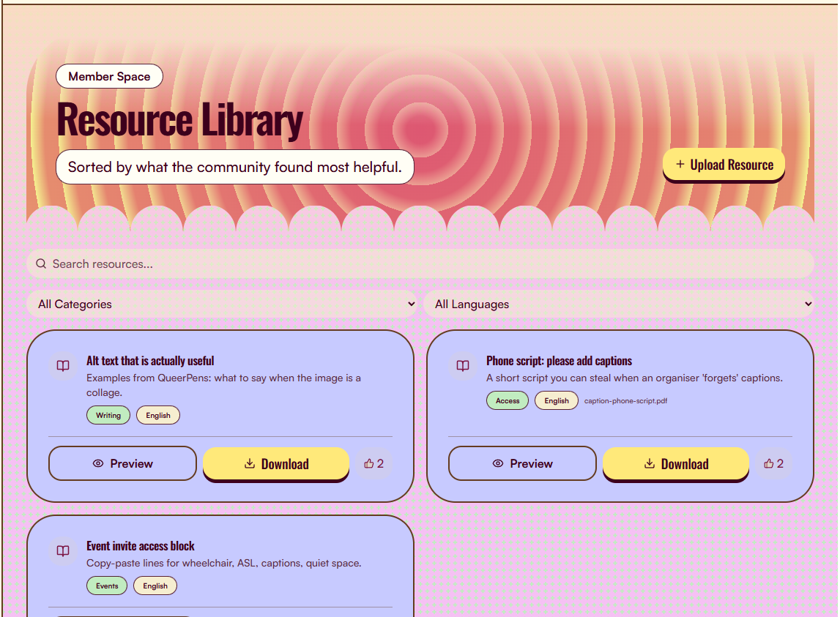Click the book icon beside Alt text card

pos(63,367)
